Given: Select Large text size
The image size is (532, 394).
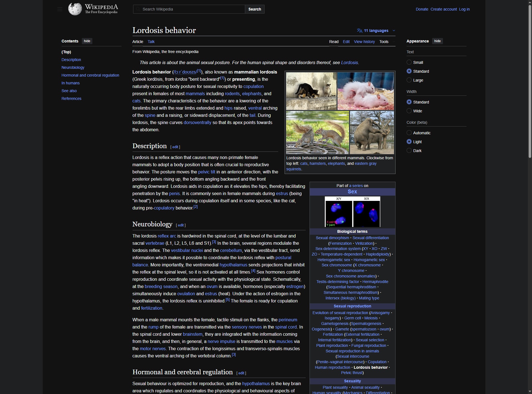Looking at the screenshot, I should pyautogui.click(x=409, y=80).
